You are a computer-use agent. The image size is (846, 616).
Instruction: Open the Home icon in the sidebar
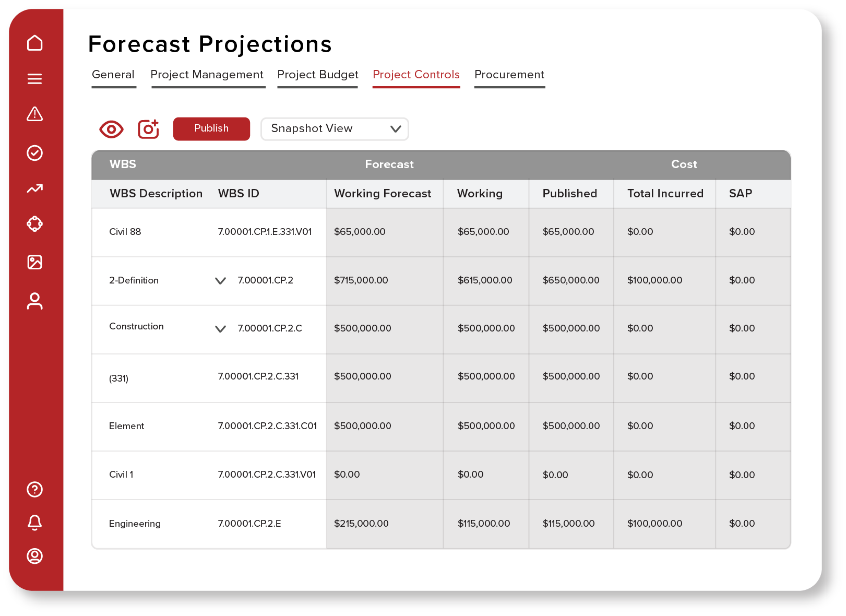(x=35, y=43)
